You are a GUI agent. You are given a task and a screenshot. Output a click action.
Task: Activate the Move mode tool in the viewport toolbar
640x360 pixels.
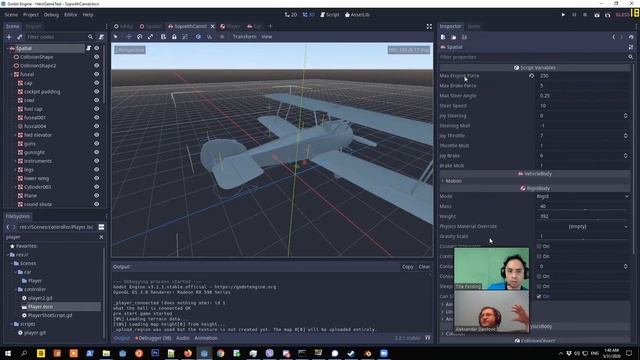pyautogui.click(x=129, y=37)
